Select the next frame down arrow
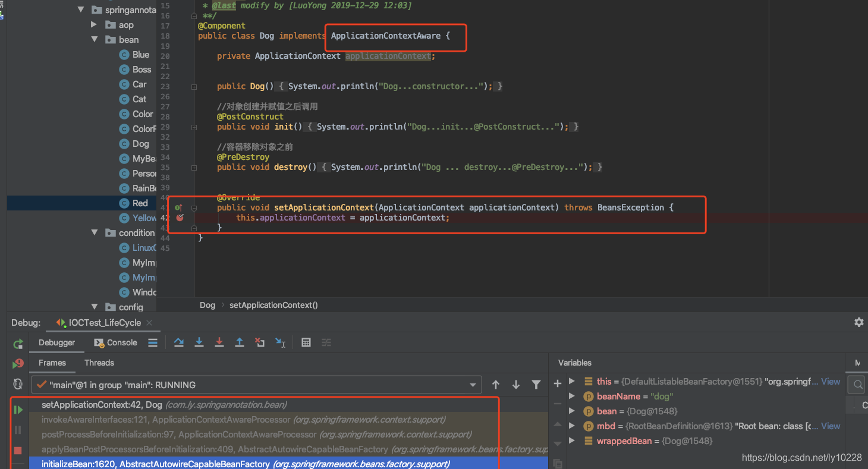 (516, 385)
